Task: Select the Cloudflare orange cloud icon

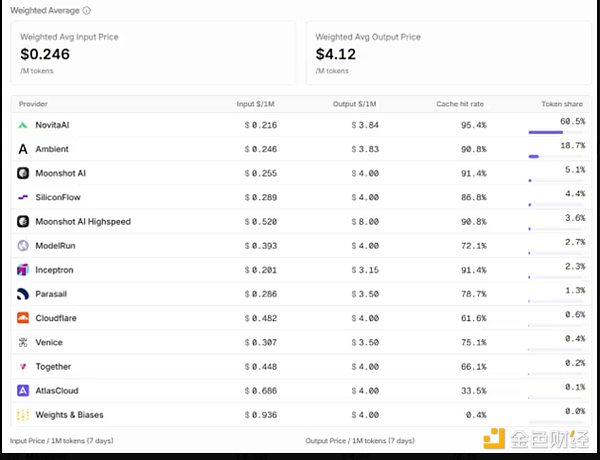Action: [x=23, y=318]
